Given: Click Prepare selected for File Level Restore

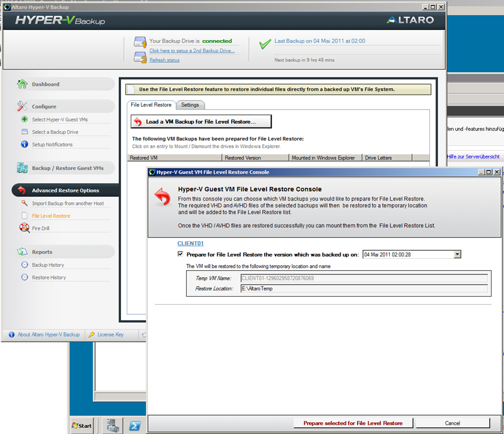Looking at the screenshot, I should [353, 423].
